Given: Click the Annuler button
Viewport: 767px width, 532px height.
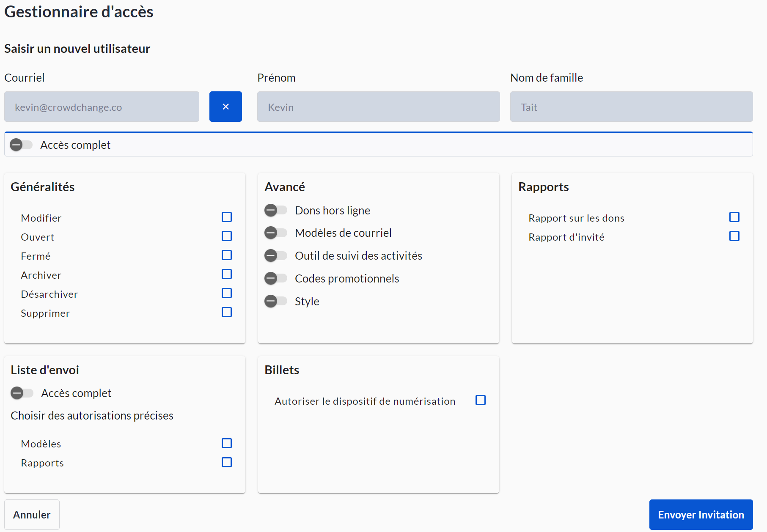Looking at the screenshot, I should pos(32,515).
